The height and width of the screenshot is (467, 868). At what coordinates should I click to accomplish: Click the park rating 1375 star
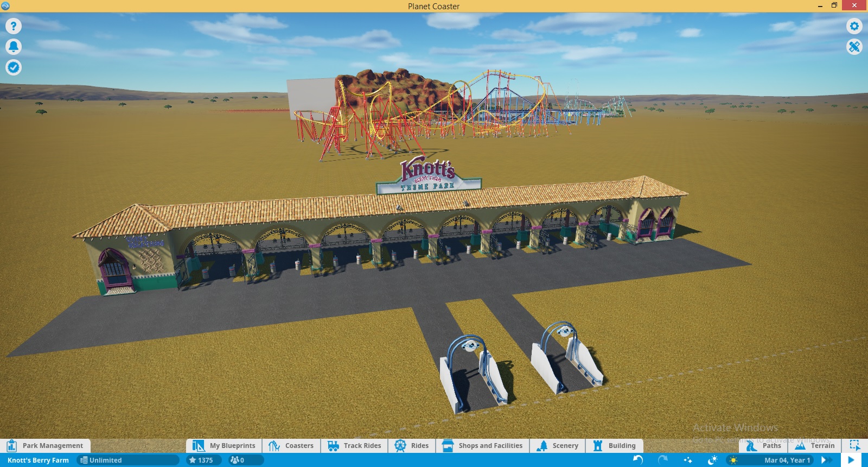203,460
